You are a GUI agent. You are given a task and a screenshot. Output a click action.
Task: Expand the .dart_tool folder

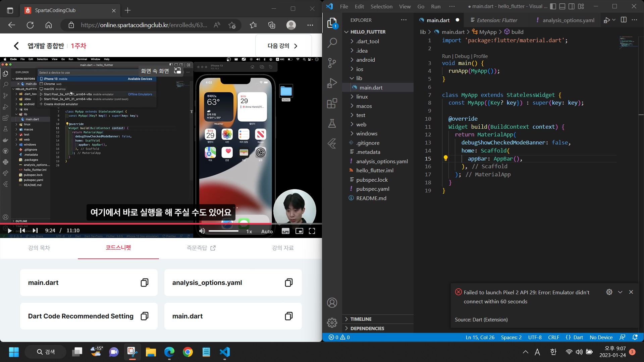coord(367,41)
